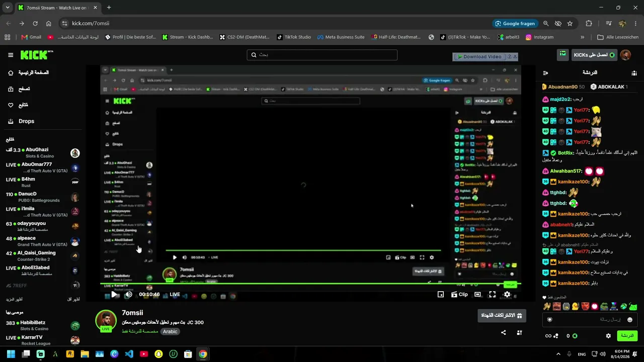Open the Gmail bookmark
Viewport: 644px width, 362px height.
31,37
